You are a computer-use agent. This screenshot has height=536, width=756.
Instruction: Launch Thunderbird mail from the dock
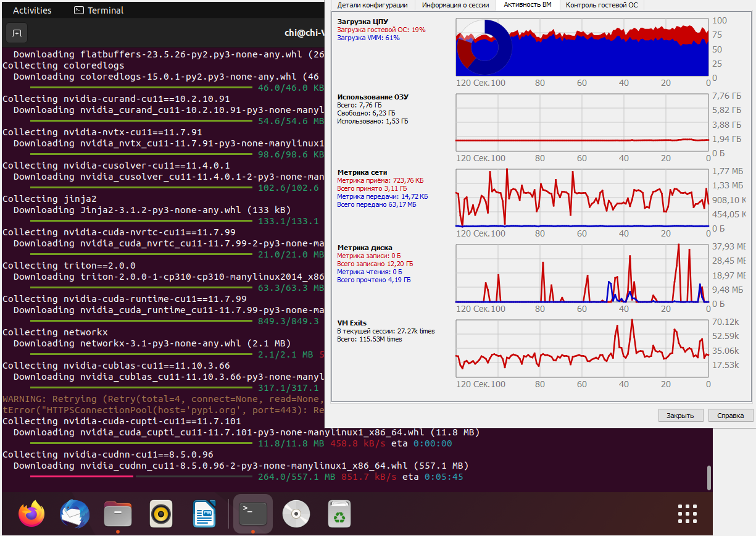click(75, 514)
